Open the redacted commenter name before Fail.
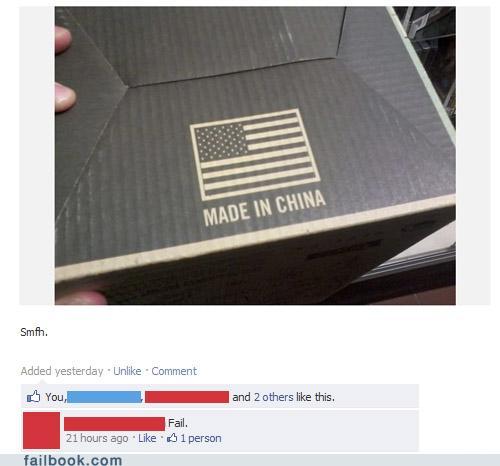 point(115,424)
